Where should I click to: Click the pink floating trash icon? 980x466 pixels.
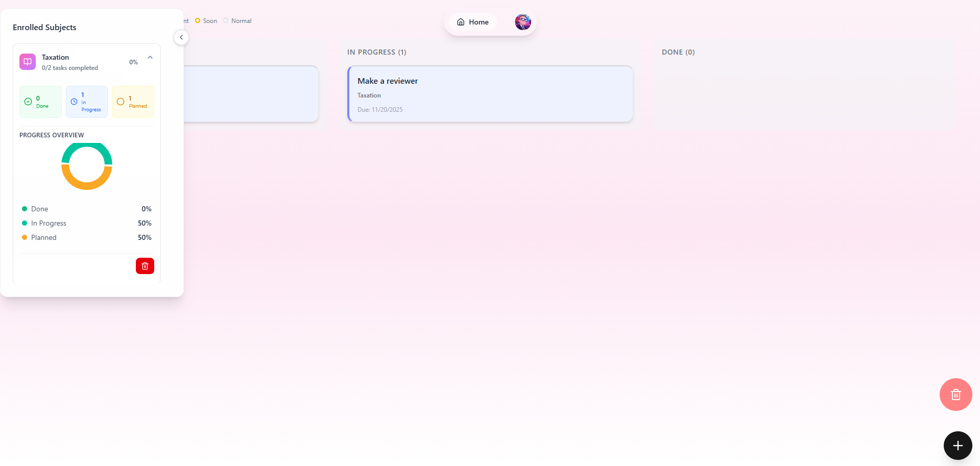(x=955, y=395)
